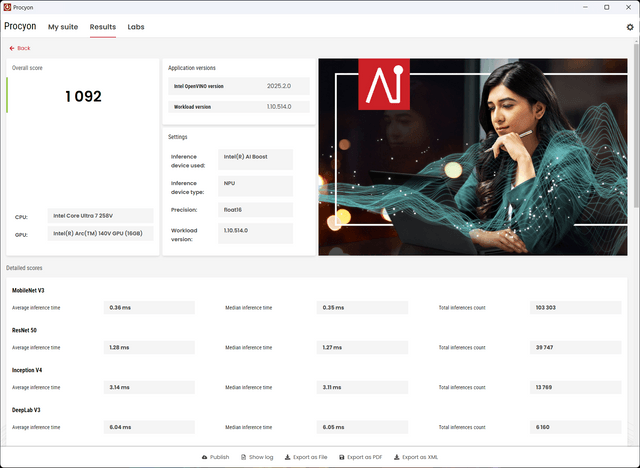
Task: Click the Procyon title bar app icon
Action: point(7,7)
